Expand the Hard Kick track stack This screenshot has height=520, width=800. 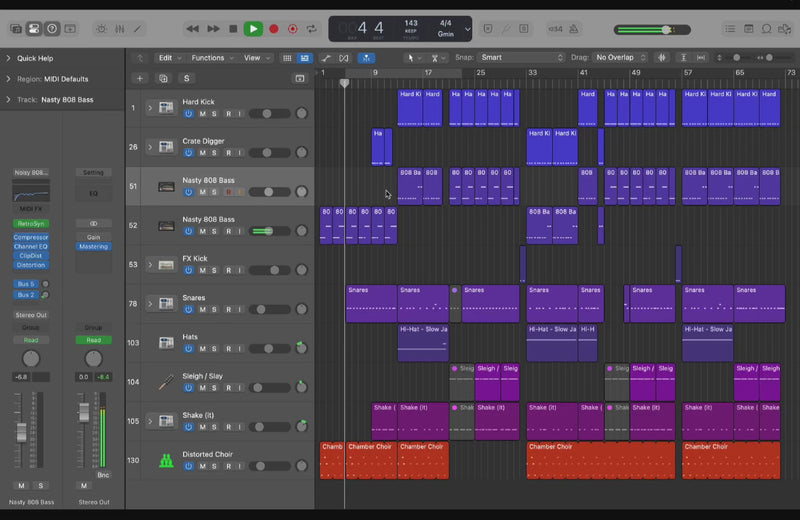150,107
